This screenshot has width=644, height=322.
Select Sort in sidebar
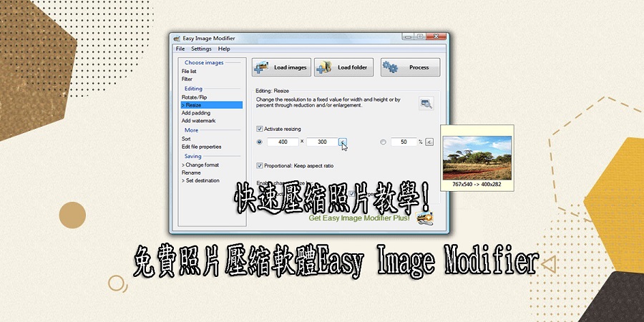coord(186,140)
